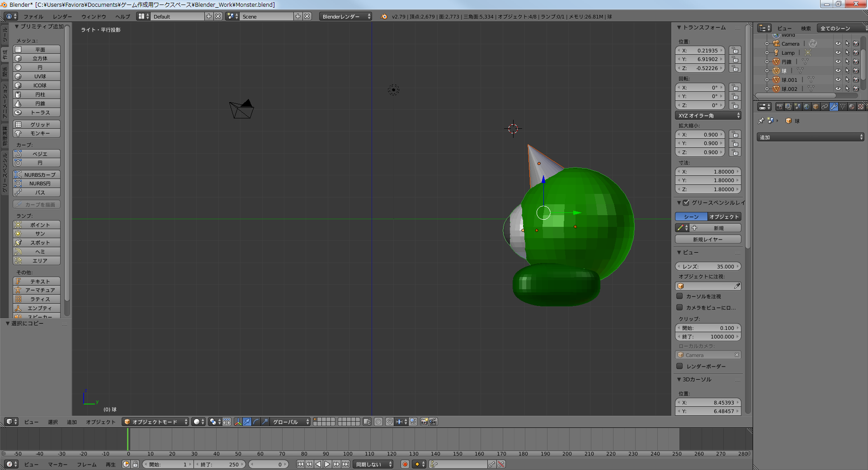
Task: Play the animation in reverse
Action: [x=318, y=464]
